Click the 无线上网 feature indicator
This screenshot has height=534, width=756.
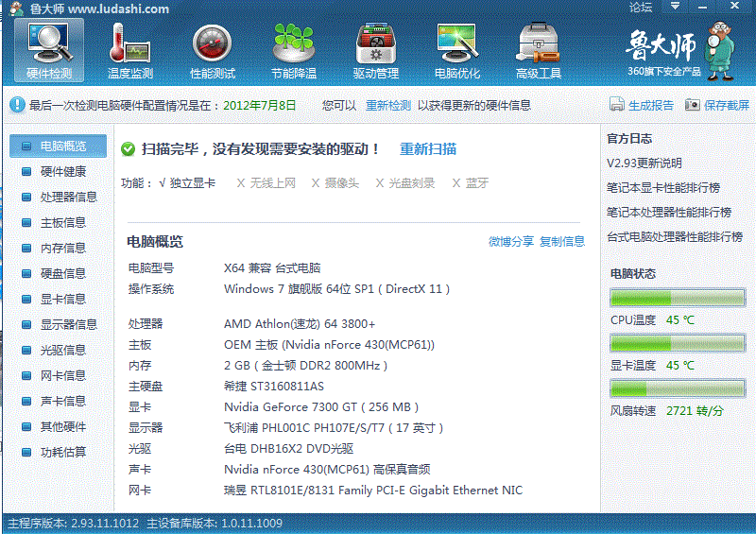pos(266,183)
